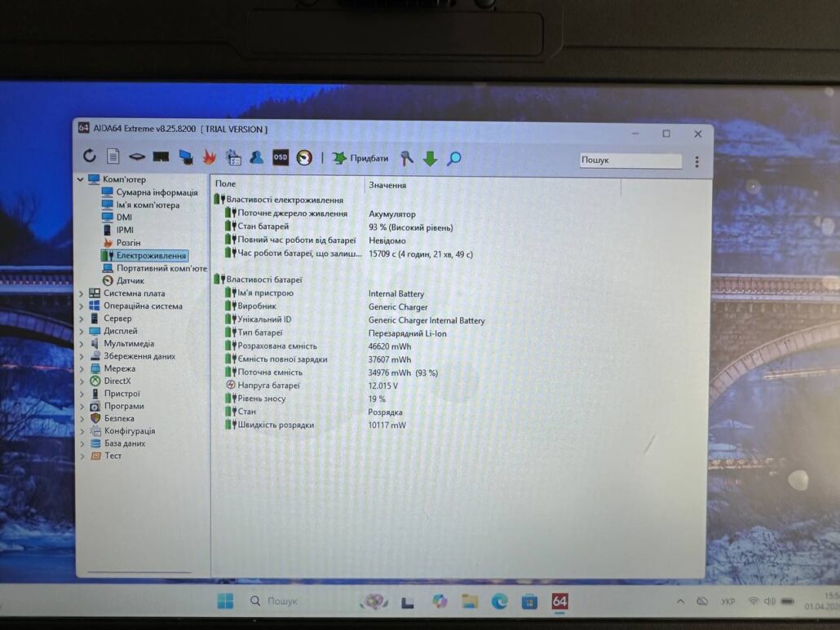Collapse the Комп'ютер tree node
Screen dimensions: 840x630
[81, 179]
